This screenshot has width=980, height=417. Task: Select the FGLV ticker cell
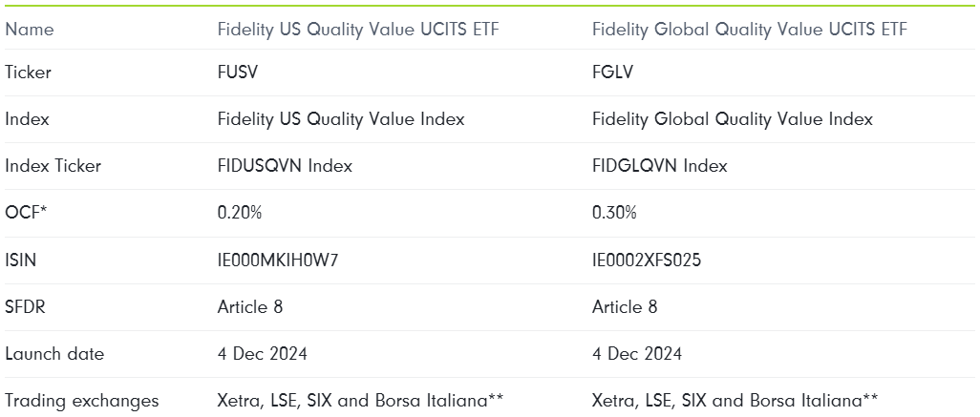(x=612, y=73)
